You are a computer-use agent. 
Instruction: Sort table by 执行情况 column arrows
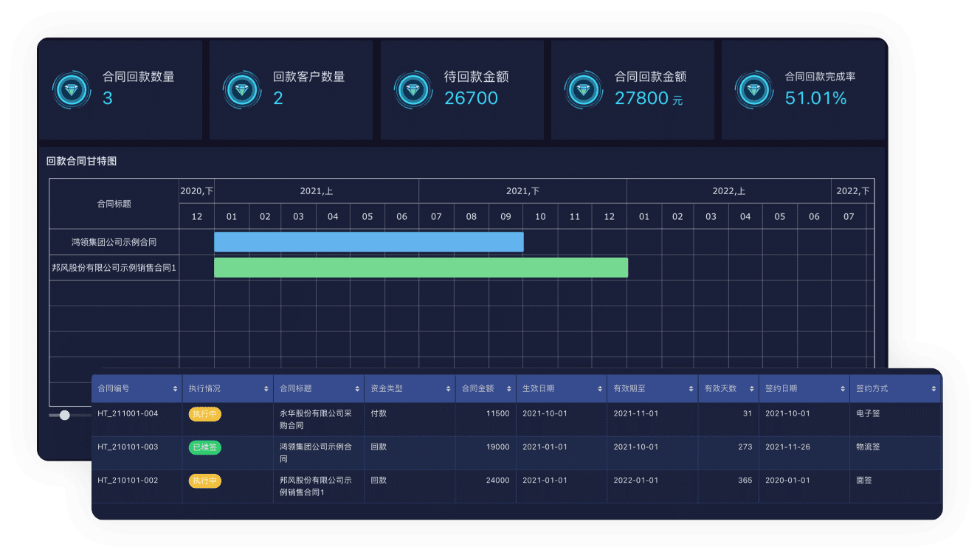coord(266,389)
